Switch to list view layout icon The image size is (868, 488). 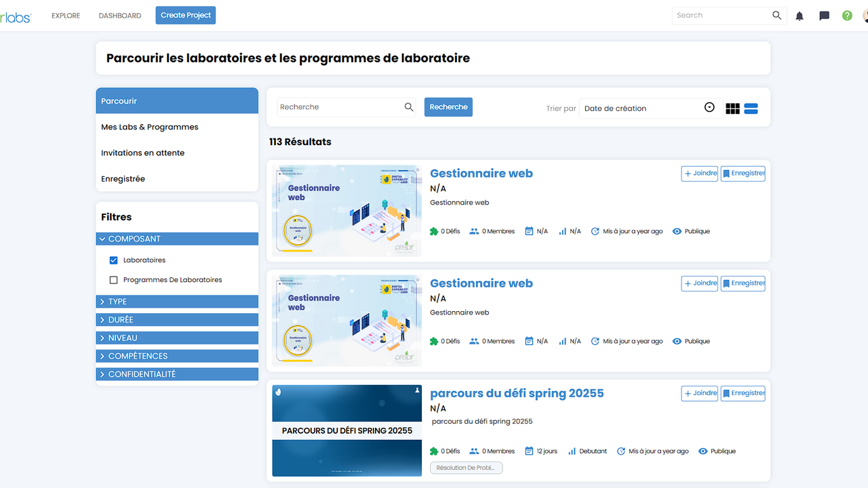[751, 108]
